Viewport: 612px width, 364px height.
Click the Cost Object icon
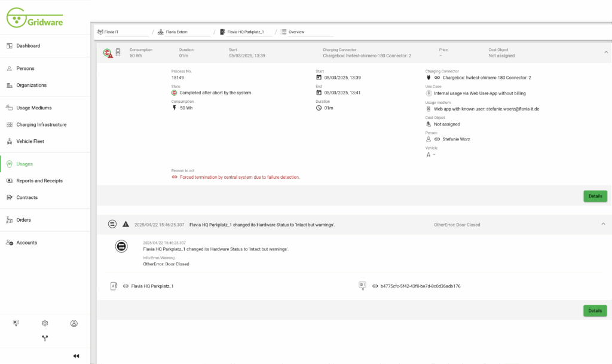coord(429,124)
